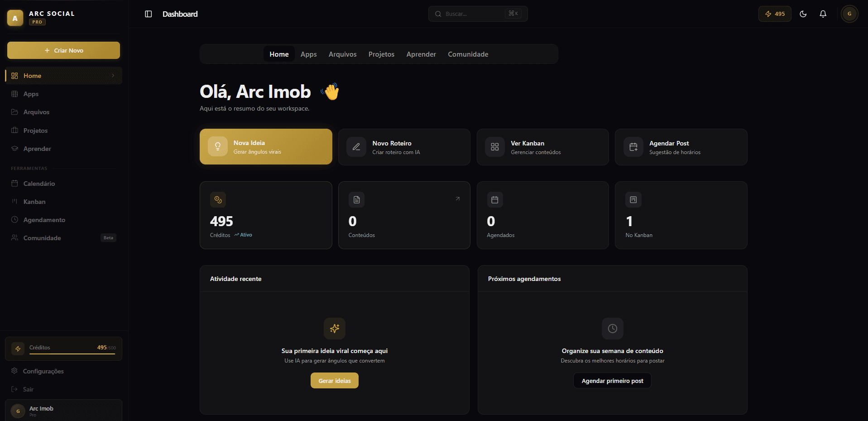This screenshot has height=421, width=868.
Task: Click the Agendar Post calendar icon
Action: tap(633, 147)
